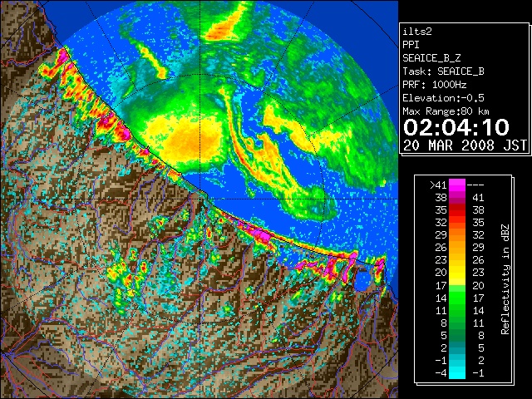The width and height of the screenshot is (532, 399).
Task: Click the magenta swatch in the color scale
Action: pos(457,185)
